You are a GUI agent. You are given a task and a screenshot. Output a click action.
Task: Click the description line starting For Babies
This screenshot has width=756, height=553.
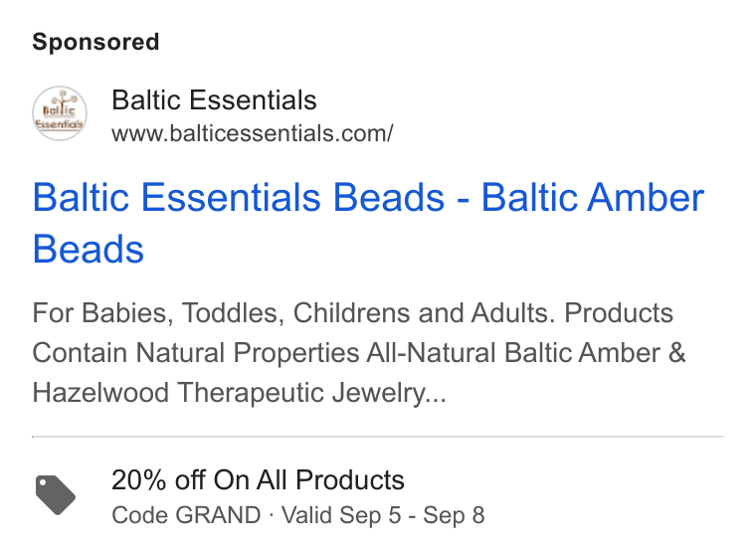click(x=352, y=313)
